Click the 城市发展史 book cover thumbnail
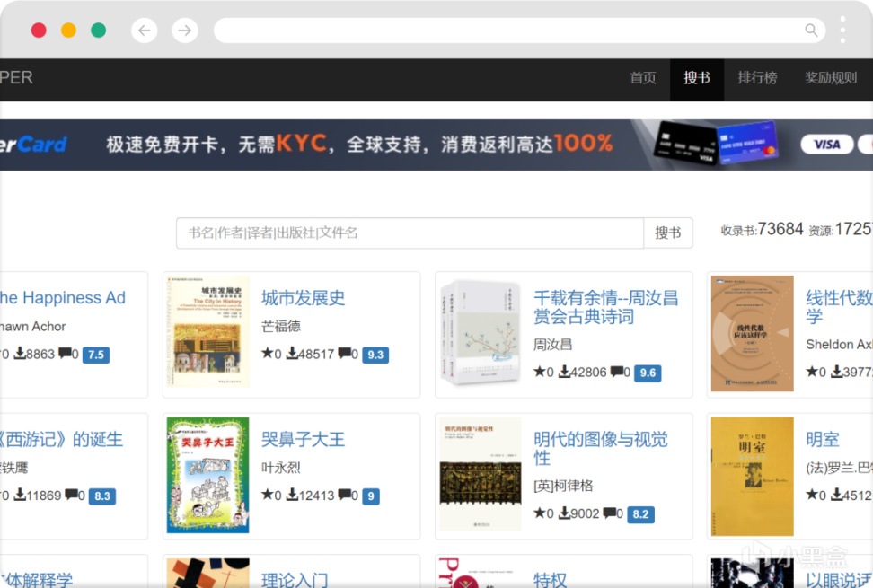The height and width of the screenshot is (588, 873). point(207,331)
